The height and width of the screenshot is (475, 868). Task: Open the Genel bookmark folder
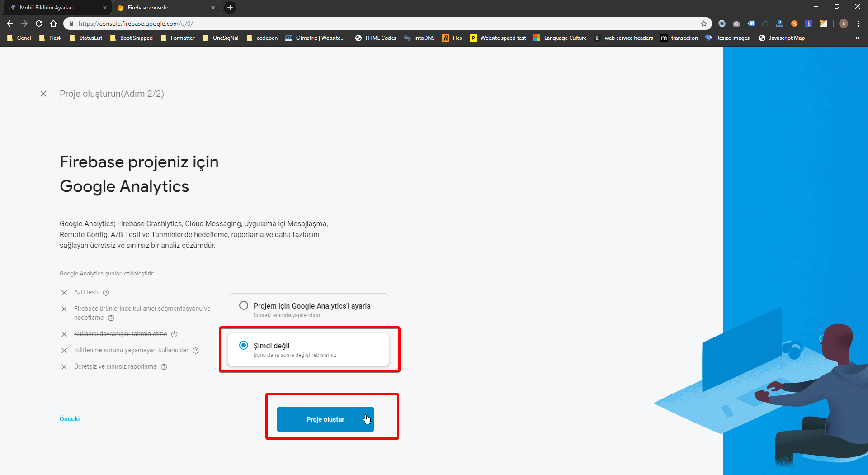19,38
